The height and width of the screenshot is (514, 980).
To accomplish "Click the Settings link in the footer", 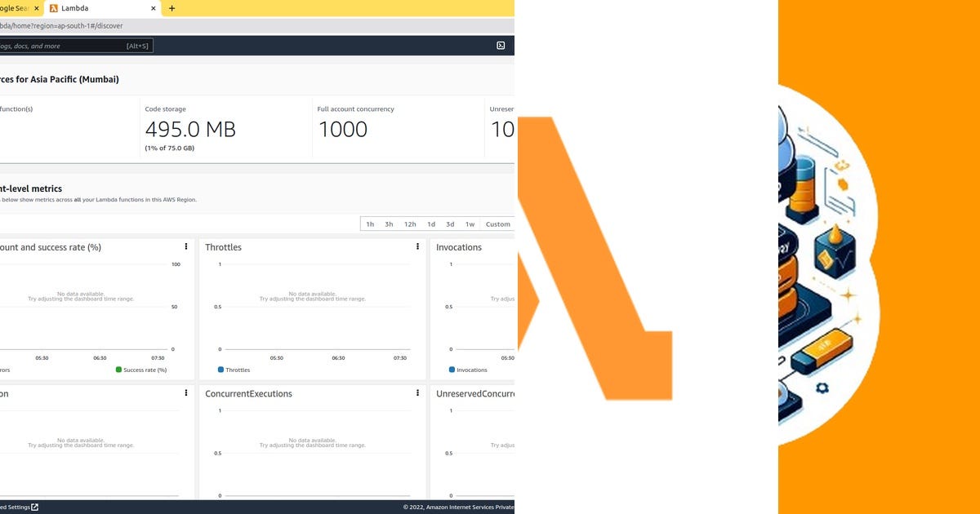I will coord(15,507).
